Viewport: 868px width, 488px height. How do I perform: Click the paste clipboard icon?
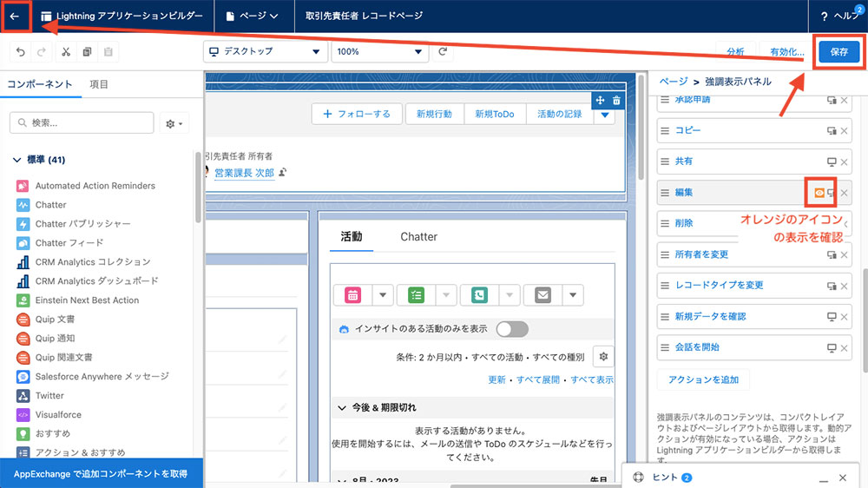tap(108, 51)
